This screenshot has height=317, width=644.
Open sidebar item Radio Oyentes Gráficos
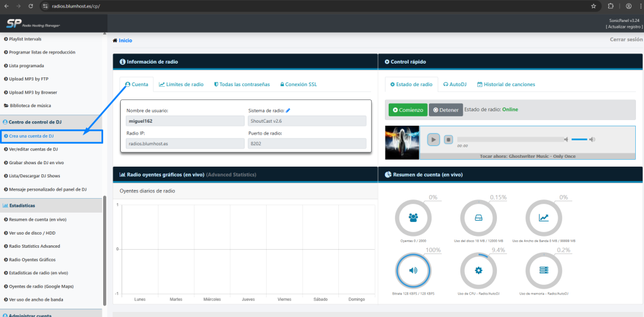32,260
